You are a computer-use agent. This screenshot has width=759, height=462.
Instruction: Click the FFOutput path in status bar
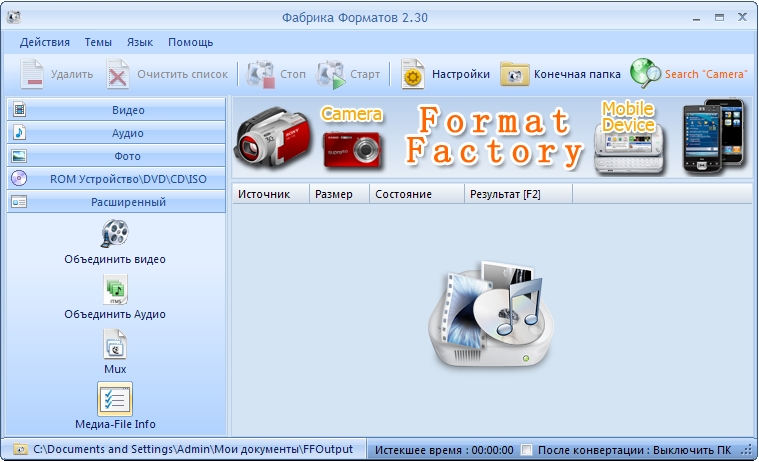click(x=192, y=450)
